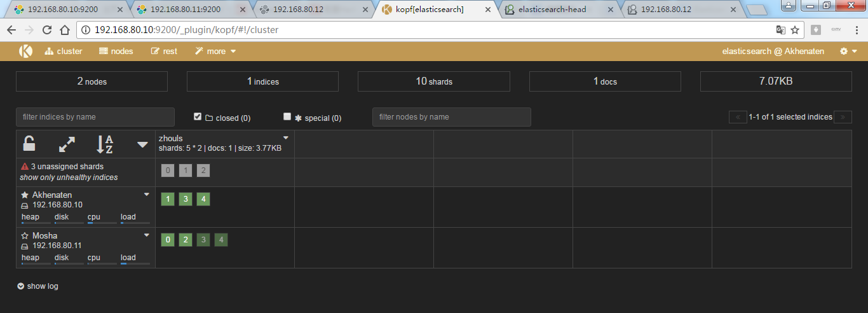Click the open padlock icon

click(x=29, y=144)
